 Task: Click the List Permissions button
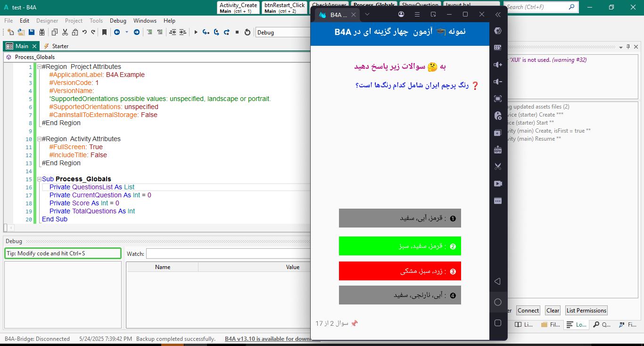click(586, 310)
